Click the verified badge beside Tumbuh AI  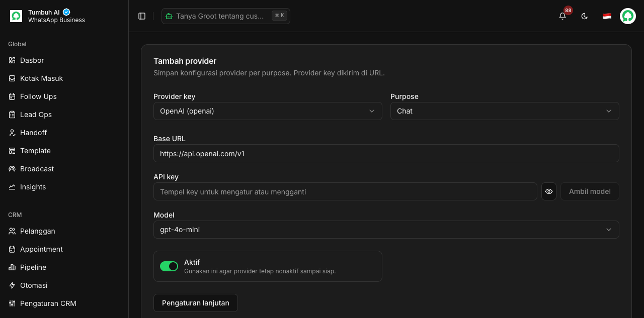point(66,12)
